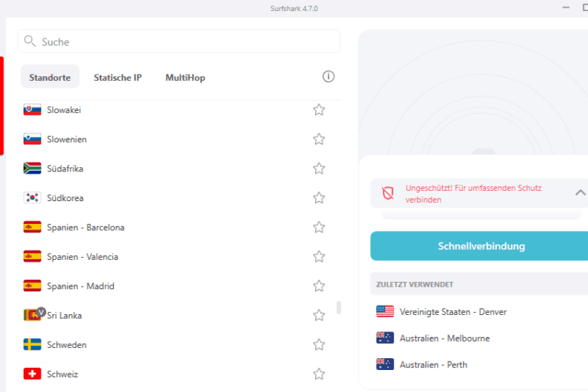Favorite Slowakei with its star
The height and width of the screenshot is (392, 588).
(318, 110)
